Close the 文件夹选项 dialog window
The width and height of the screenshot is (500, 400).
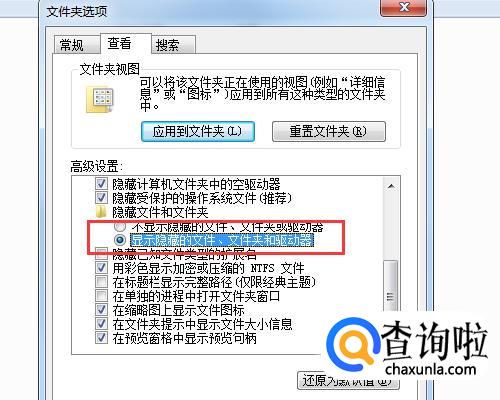click(403, 7)
